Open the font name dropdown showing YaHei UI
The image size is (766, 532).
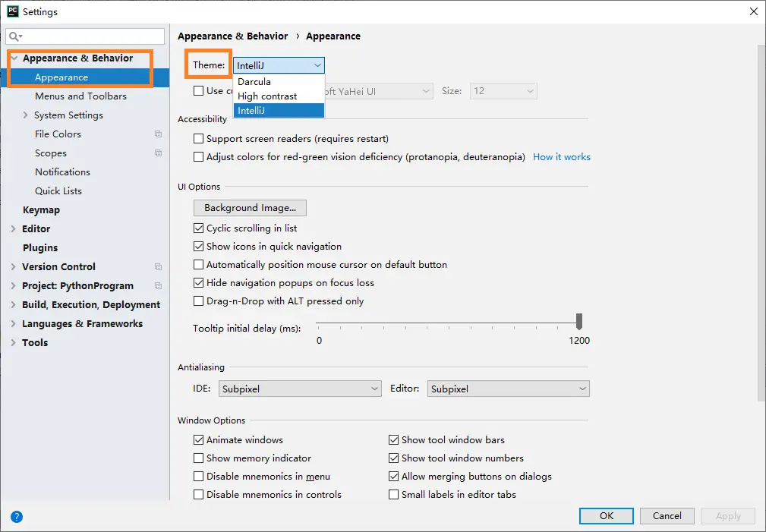pos(379,91)
